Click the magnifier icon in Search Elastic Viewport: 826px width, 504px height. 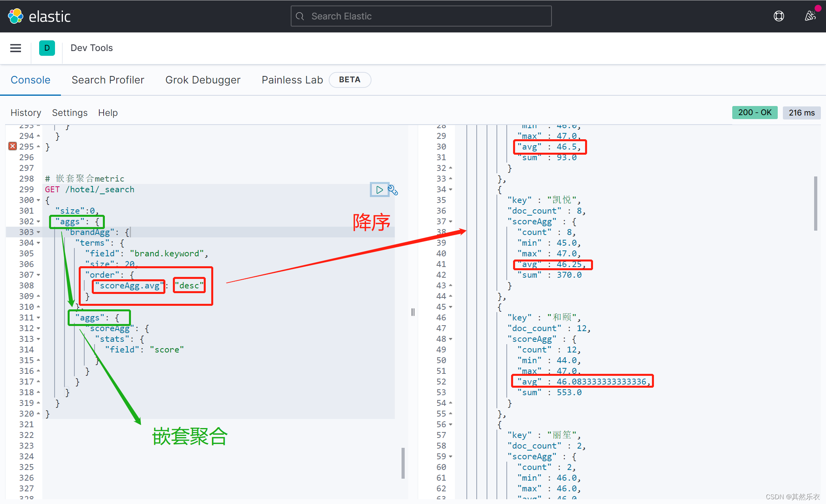coord(299,16)
